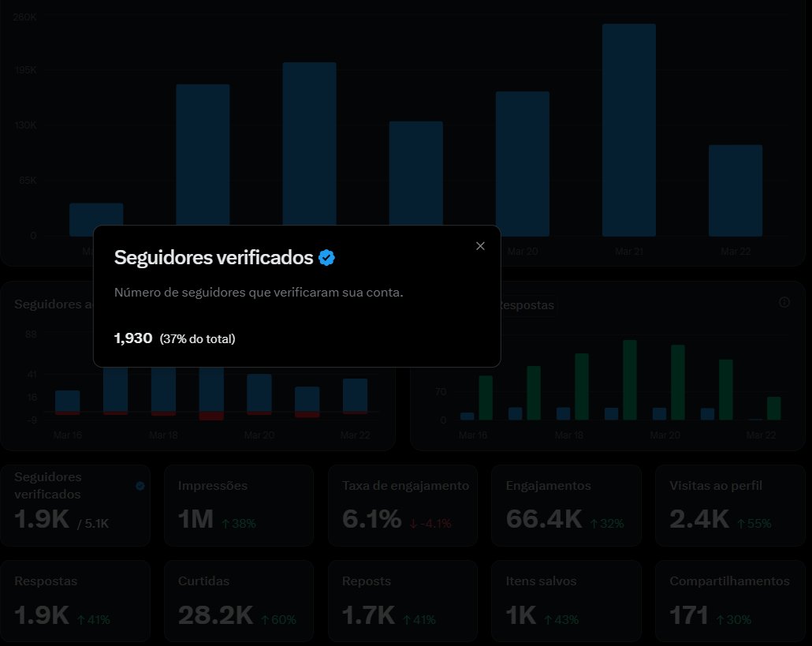Image resolution: width=812 pixels, height=646 pixels.
Task: Open the Reposts 1.7K metric card
Action: (x=403, y=601)
